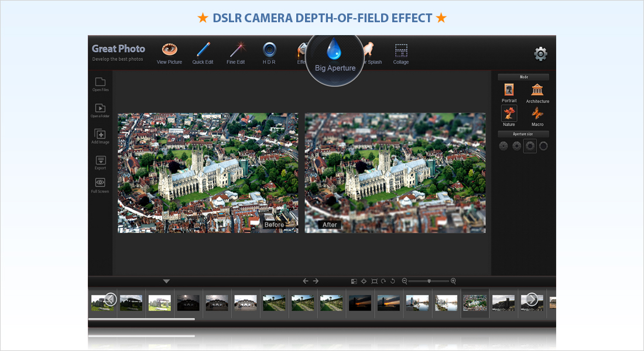644x351 pixels.
Task: Click the Open Files sidebar icon
Action: coord(100,82)
